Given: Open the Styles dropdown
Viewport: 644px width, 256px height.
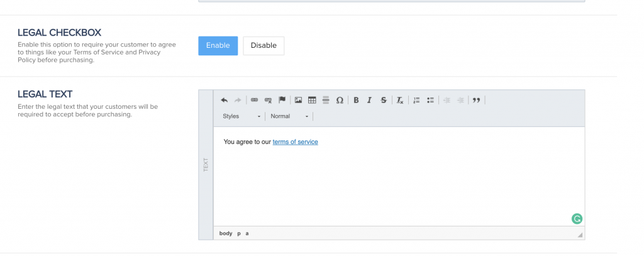Looking at the screenshot, I should coord(241,116).
